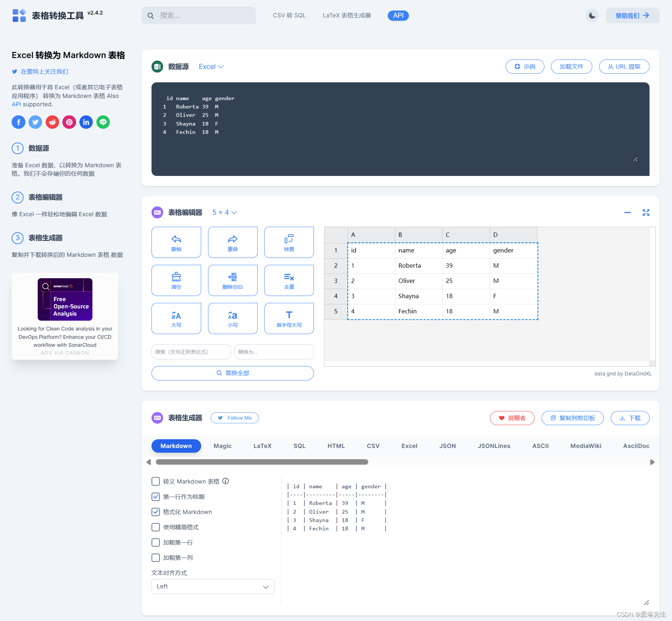Click the Lowercase (小写) icon
The width and height of the screenshot is (672, 621).
coord(233,315)
